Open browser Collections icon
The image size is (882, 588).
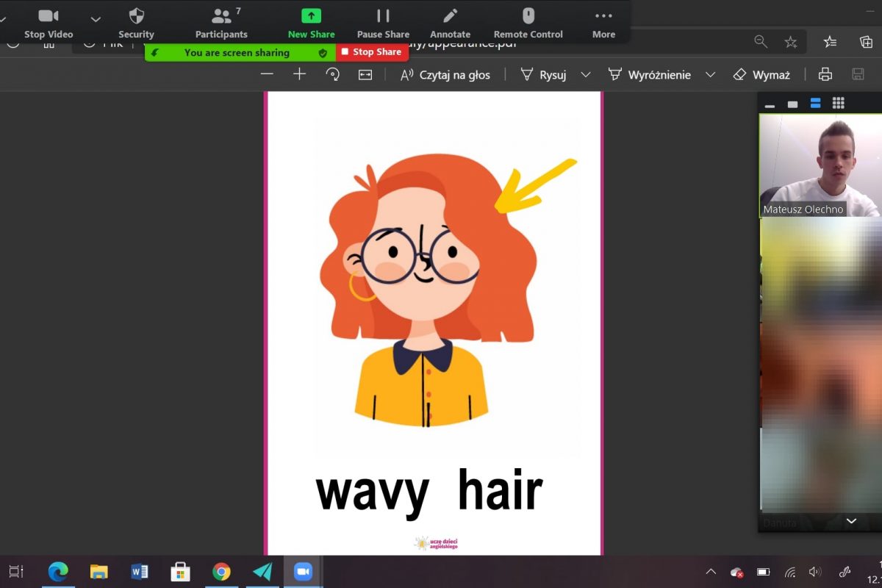click(x=867, y=42)
